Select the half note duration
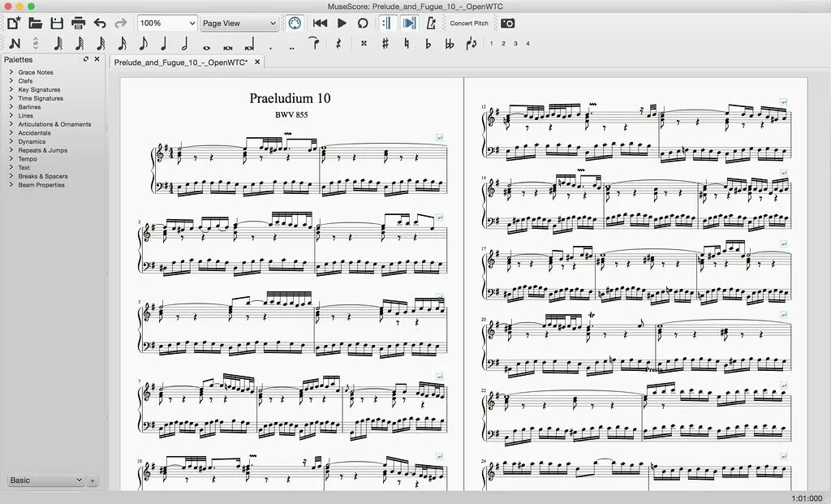Image resolution: width=831 pixels, height=504 pixels. pyautogui.click(x=184, y=44)
